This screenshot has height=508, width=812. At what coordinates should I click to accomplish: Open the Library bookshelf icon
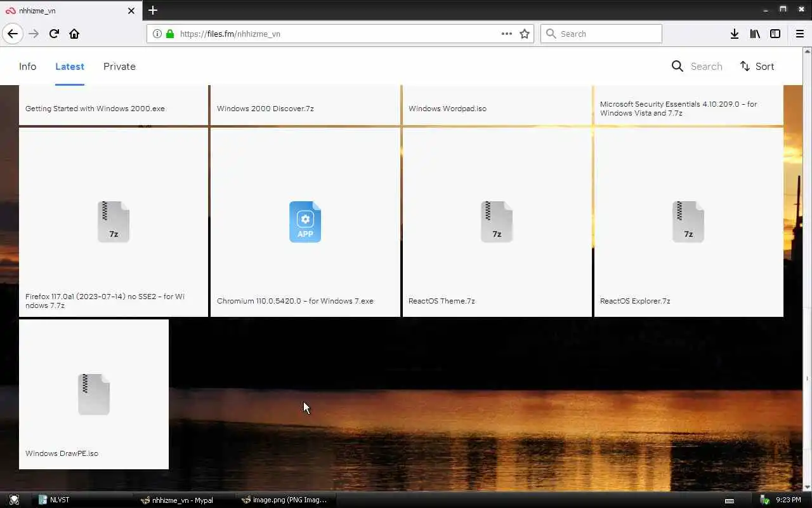point(755,34)
